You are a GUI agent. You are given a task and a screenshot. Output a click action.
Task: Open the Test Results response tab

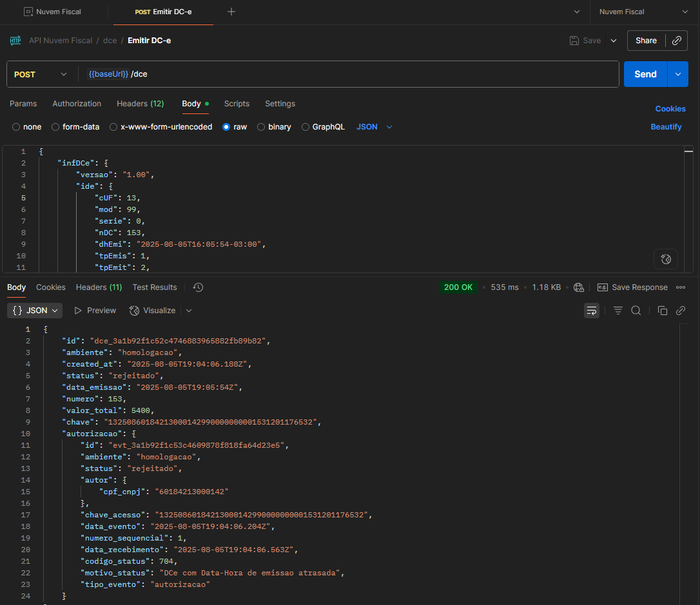[155, 287]
